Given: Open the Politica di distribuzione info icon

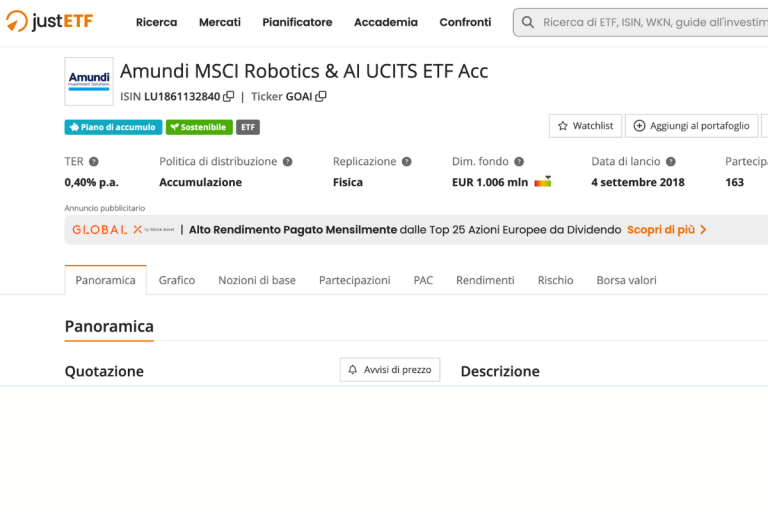Looking at the screenshot, I should click(x=287, y=161).
